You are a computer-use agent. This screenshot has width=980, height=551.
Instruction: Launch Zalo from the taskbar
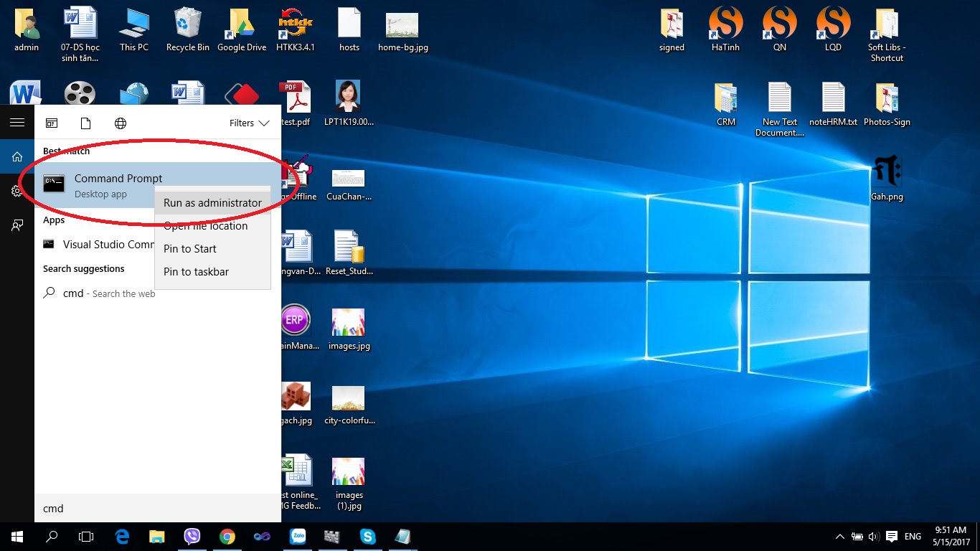point(298,537)
